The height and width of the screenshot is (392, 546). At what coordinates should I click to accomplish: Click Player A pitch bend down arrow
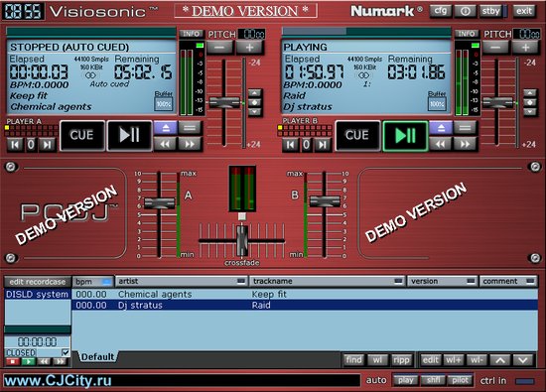[254, 112]
